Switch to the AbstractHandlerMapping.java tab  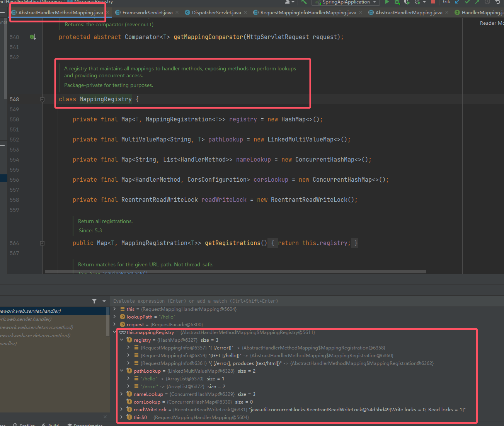pos(409,13)
